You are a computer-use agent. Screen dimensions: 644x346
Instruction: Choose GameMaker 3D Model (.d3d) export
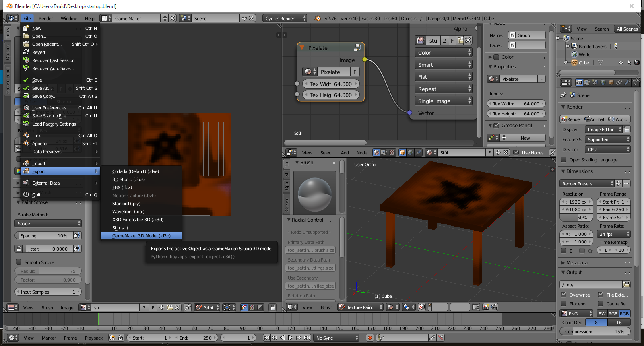pyautogui.click(x=141, y=236)
